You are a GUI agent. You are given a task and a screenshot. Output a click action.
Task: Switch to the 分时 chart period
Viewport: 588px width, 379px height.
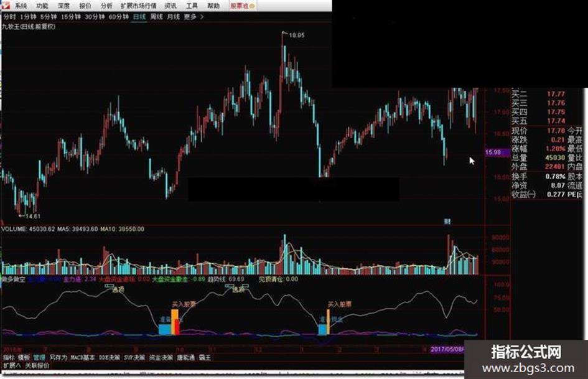pyautogui.click(x=9, y=17)
